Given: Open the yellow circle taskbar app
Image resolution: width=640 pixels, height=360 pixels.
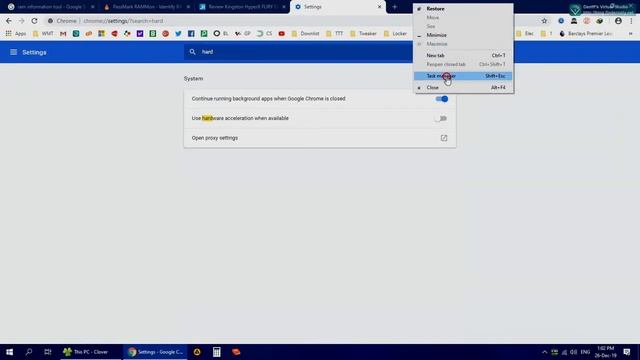Looking at the screenshot, I should pos(197,352).
